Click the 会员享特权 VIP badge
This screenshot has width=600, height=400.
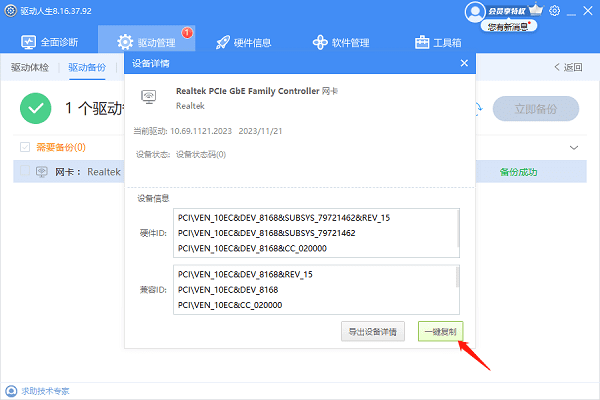tap(510, 10)
